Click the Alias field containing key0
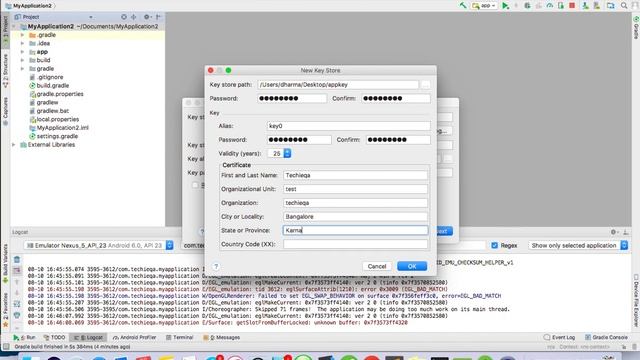640x360 pixels. click(348, 126)
